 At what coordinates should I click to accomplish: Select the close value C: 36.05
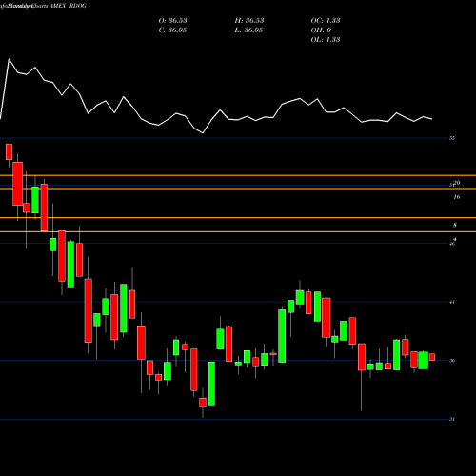[x=172, y=30]
